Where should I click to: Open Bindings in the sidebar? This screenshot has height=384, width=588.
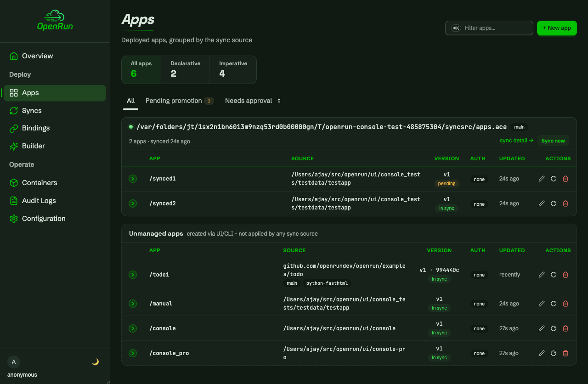pos(55,128)
